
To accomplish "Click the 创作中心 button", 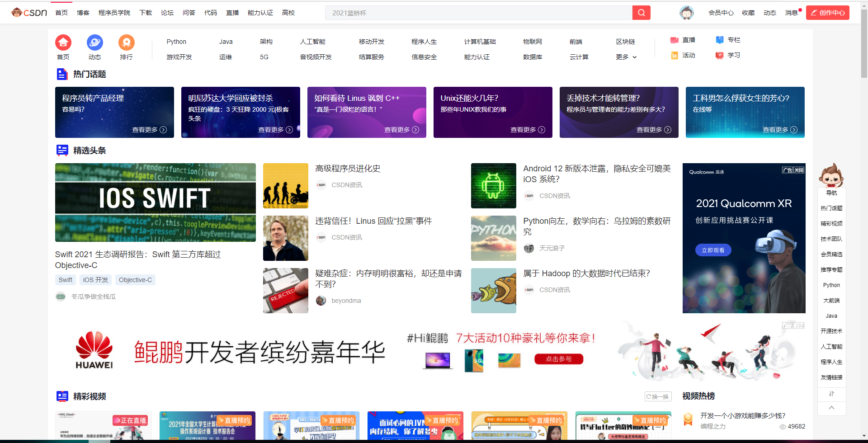I will [x=828, y=13].
